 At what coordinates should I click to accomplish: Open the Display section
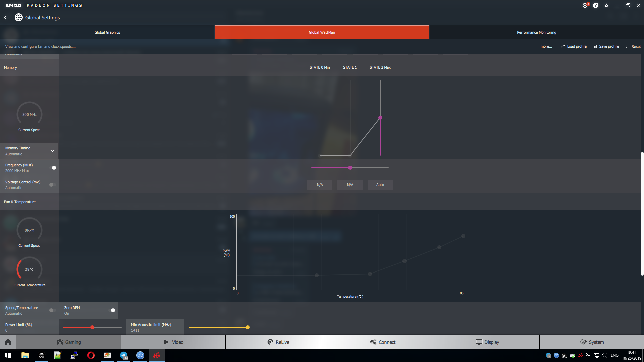pyautogui.click(x=487, y=342)
